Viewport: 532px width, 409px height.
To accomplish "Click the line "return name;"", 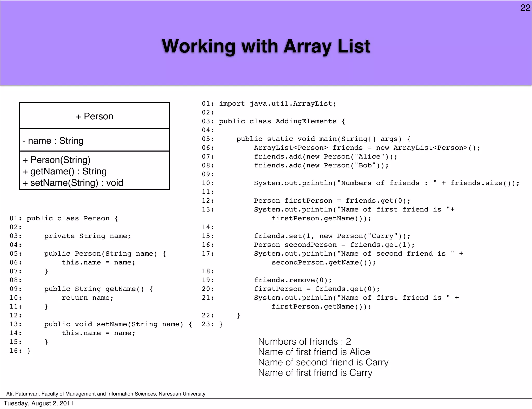I will 88,298.
